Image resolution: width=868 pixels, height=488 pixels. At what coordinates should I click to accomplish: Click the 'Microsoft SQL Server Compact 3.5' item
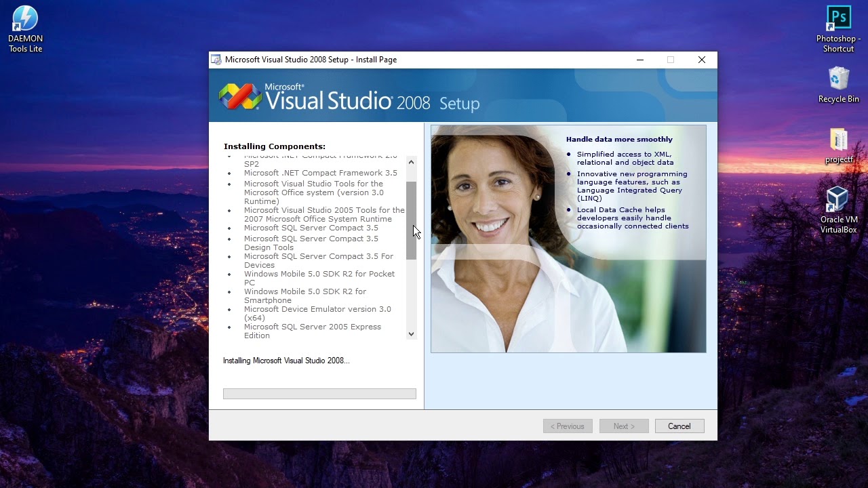click(x=311, y=228)
